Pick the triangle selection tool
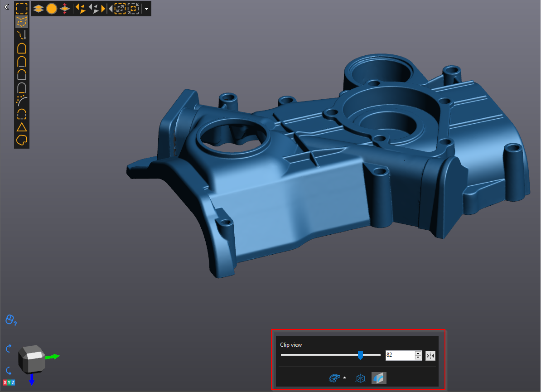 pos(22,127)
